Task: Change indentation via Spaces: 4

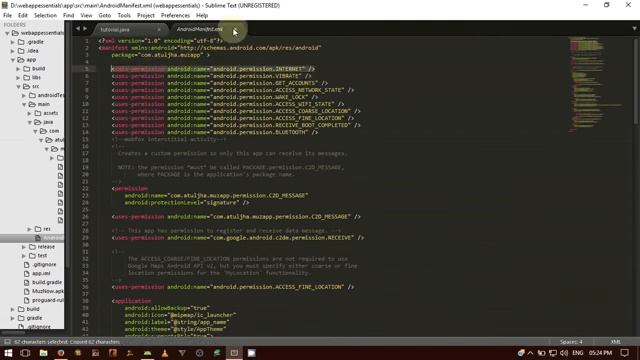Action: [x=571, y=342]
